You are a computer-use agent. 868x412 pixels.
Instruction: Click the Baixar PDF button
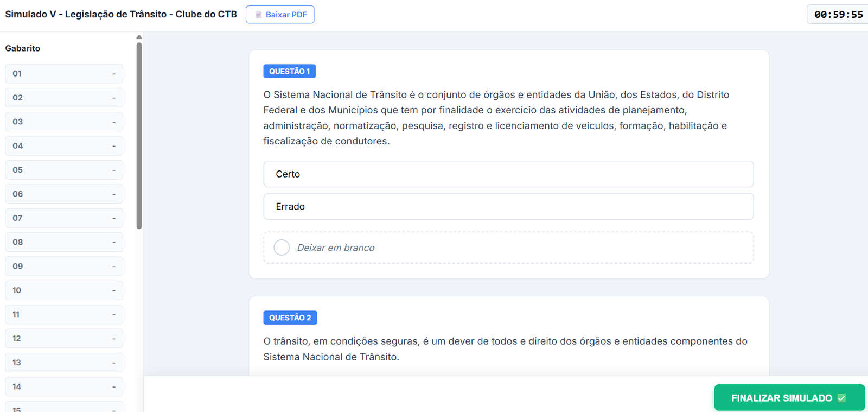click(280, 15)
